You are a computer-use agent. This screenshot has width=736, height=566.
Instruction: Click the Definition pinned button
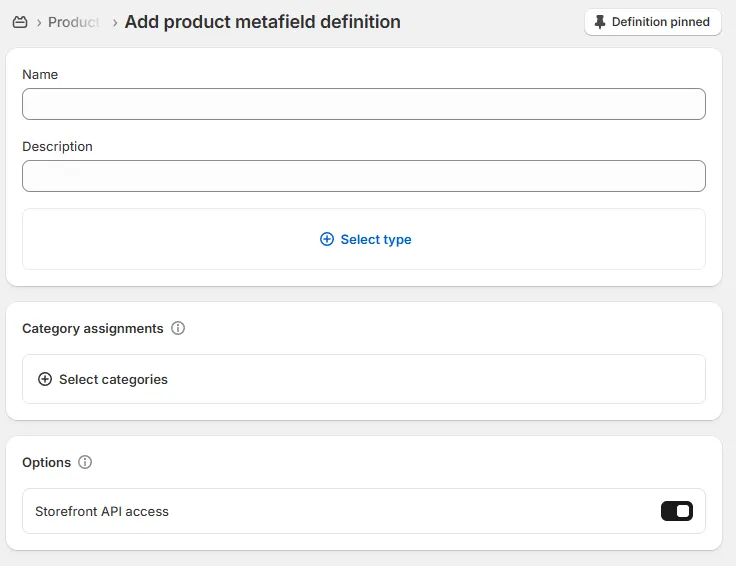tap(652, 22)
